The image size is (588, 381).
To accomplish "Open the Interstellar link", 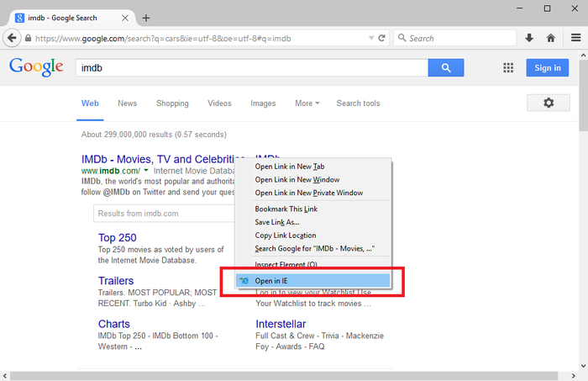I will (281, 324).
